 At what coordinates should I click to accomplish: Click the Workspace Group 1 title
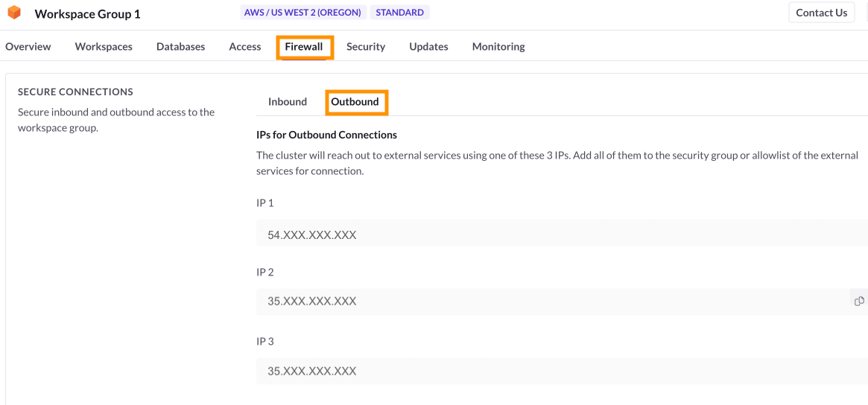click(87, 14)
